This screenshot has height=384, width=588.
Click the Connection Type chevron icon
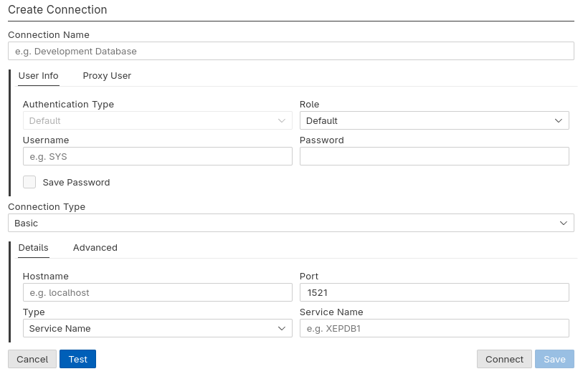pyautogui.click(x=564, y=223)
